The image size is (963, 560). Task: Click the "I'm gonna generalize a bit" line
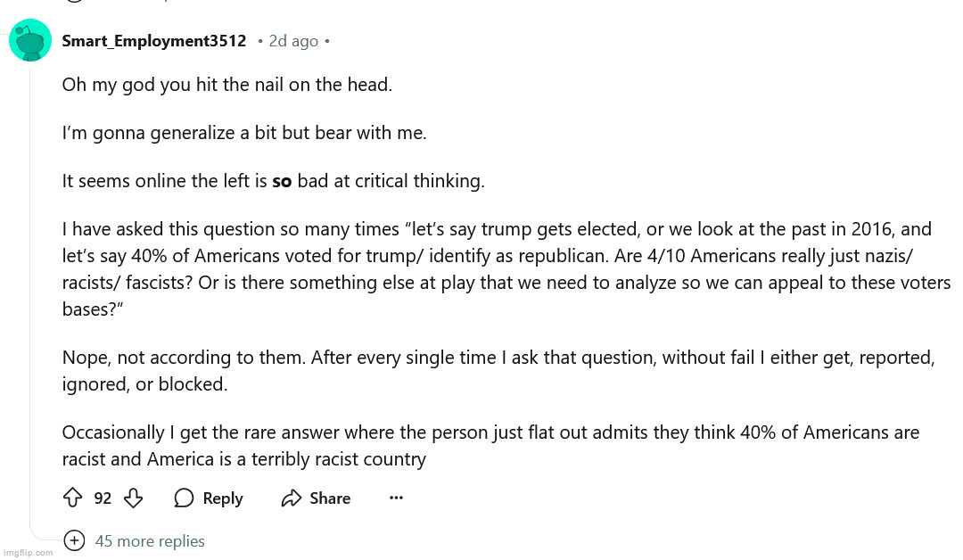coord(243,133)
